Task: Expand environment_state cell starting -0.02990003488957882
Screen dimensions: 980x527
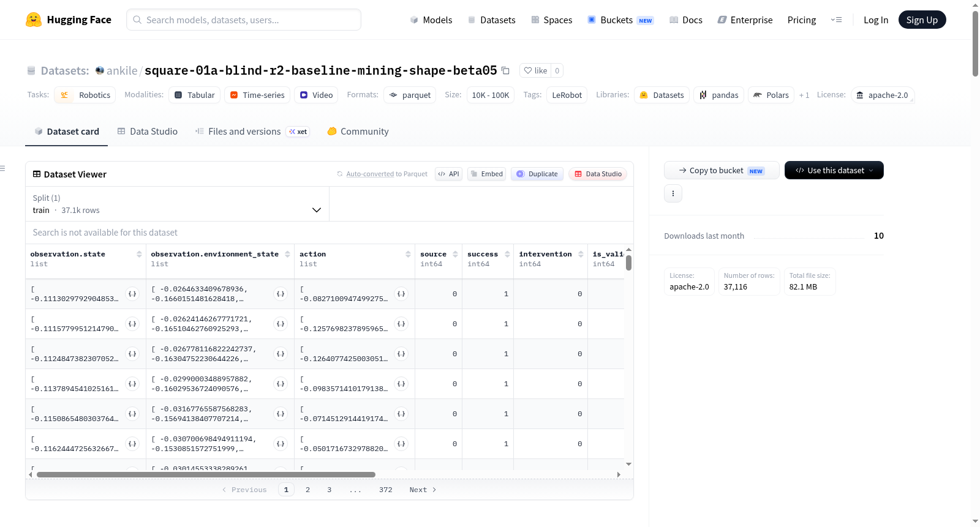Action: (x=281, y=384)
